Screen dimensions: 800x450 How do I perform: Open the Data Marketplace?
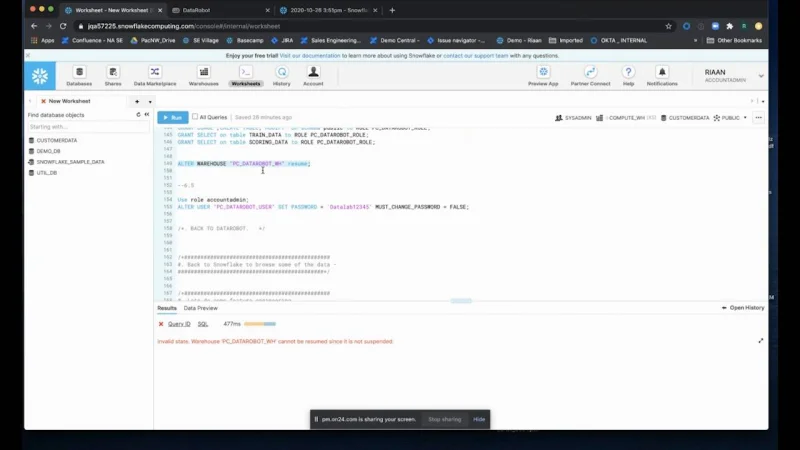(x=155, y=76)
